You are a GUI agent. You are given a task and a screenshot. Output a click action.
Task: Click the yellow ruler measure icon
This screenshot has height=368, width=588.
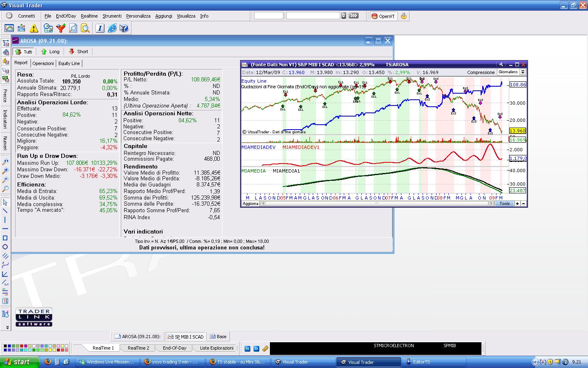265,349
